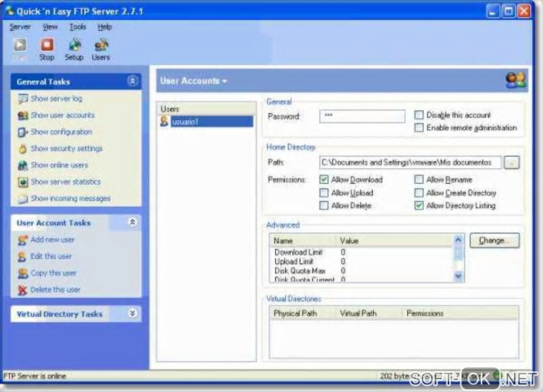Screen dimensions: 543x392
Task: Open the User Accounts dropdown arrow
Action: pyautogui.click(x=225, y=81)
